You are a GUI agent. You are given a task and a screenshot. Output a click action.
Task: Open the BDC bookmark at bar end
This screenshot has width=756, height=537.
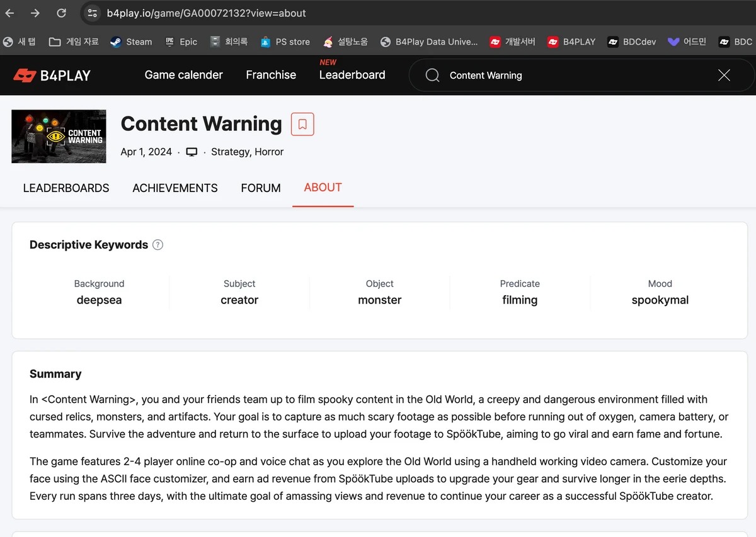point(735,42)
